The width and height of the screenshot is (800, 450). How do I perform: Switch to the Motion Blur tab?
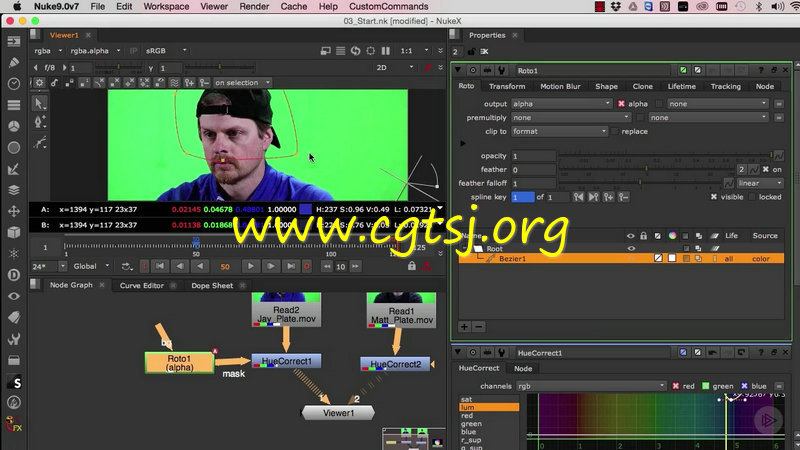[560, 86]
